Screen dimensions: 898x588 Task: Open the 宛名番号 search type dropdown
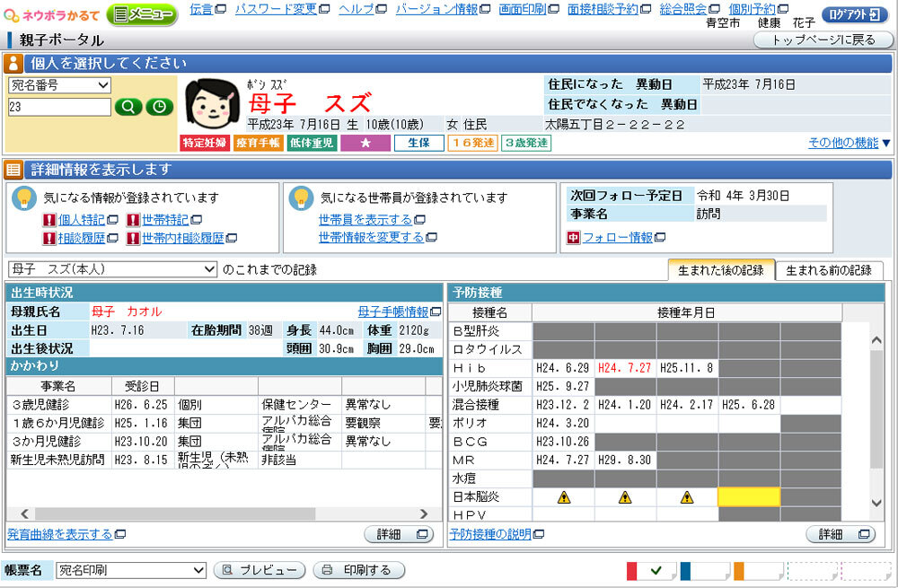(59, 84)
